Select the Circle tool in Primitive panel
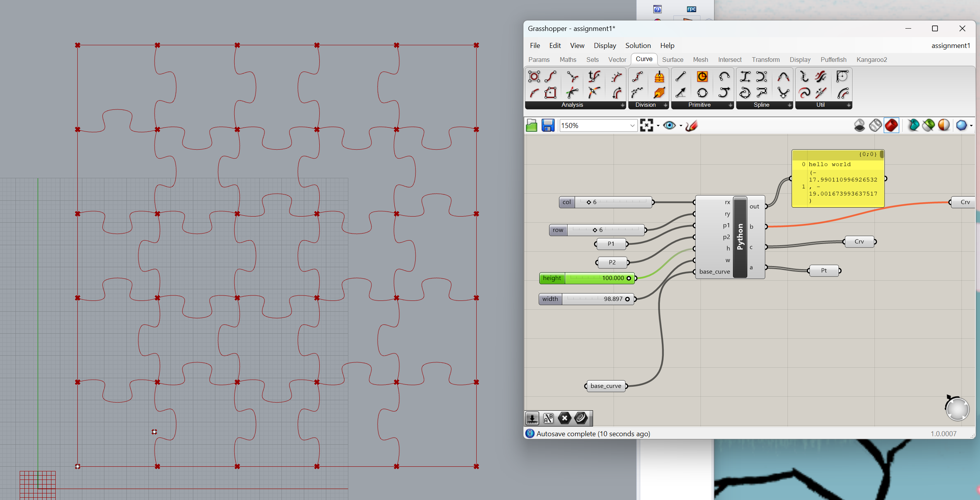The image size is (980, 500). coord(702,77)
